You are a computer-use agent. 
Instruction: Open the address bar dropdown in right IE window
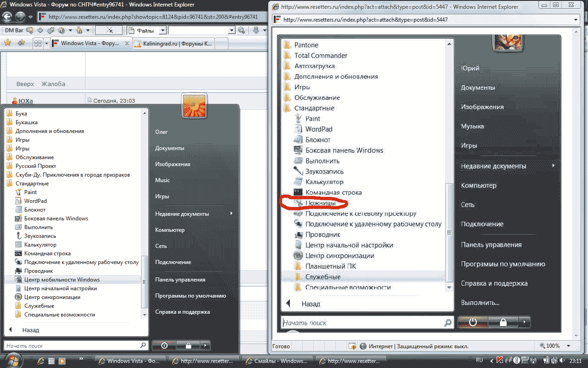coord(576,20)
